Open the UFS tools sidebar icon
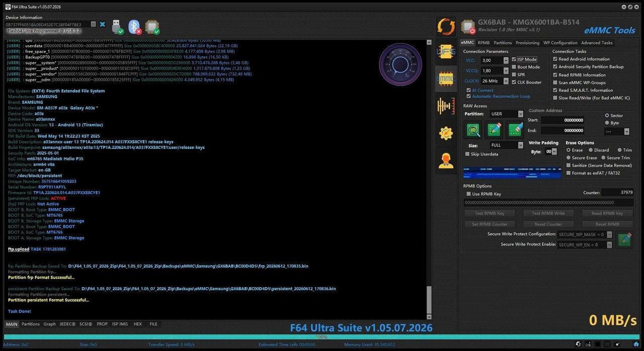The width and height of the screenshot is (644, 351). [x=446, y=51]
